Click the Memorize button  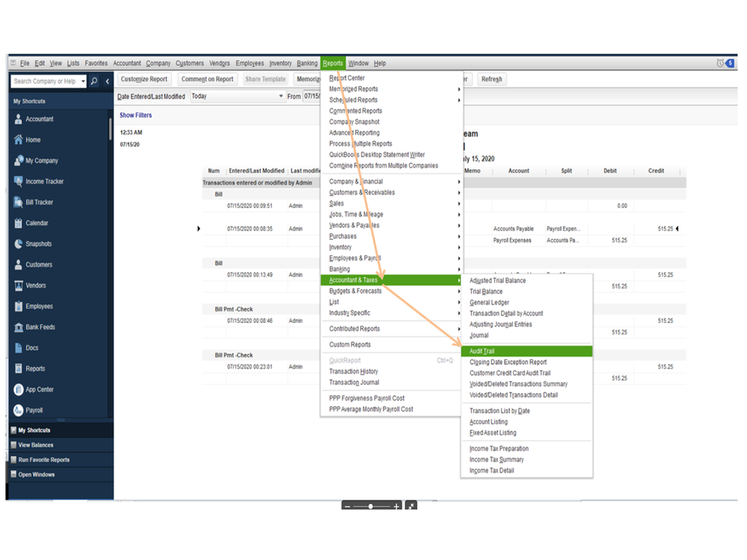coord(308,79)
